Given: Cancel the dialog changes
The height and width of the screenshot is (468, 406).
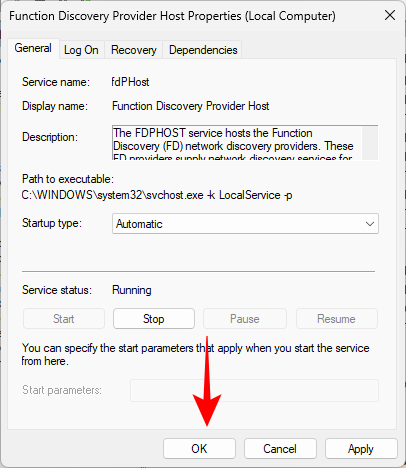Looking at the screenshot, I should point(280,449).
